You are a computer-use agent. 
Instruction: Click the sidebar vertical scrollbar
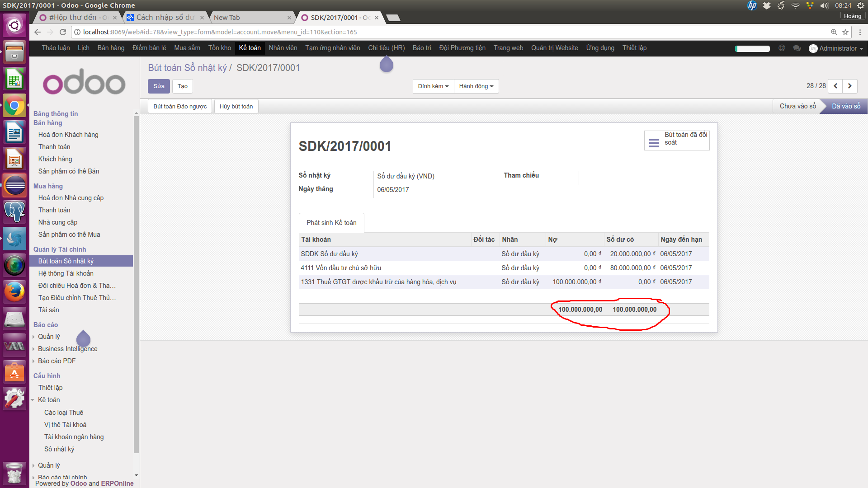tap(136, 285)
